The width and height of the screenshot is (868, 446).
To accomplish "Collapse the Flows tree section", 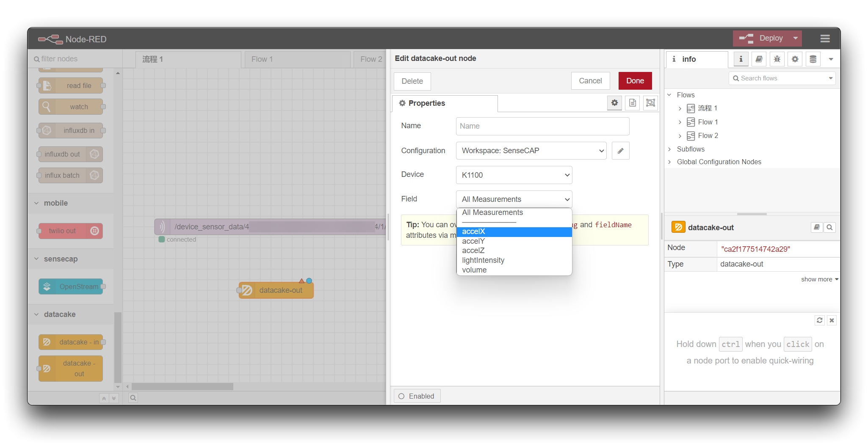I will point(670,95).
